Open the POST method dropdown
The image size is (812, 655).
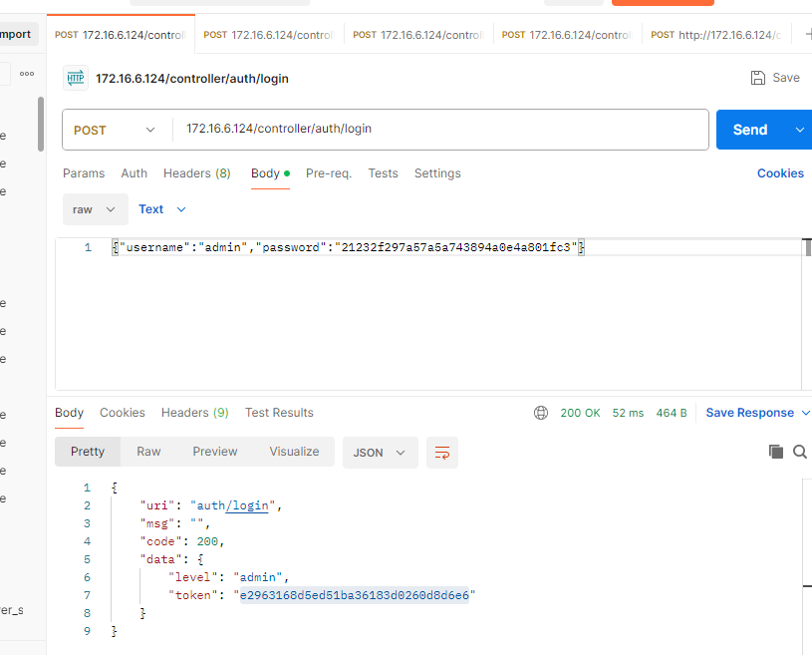click(x=115, y=130)
